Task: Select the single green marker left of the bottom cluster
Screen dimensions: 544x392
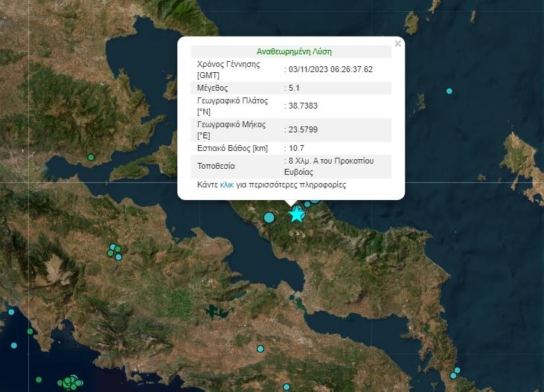Action: tap(39, 379)
